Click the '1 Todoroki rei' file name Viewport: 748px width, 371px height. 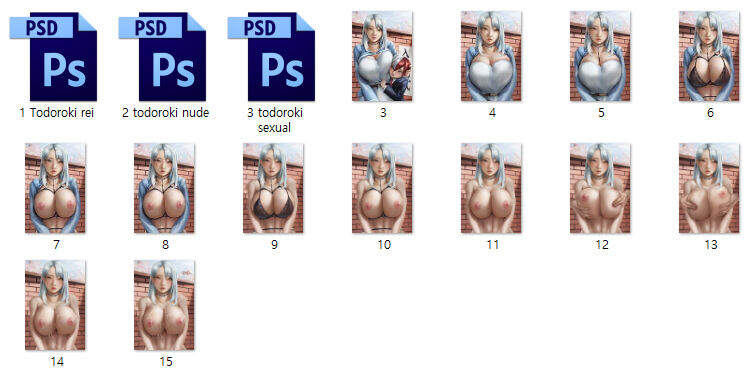point(57,113)
